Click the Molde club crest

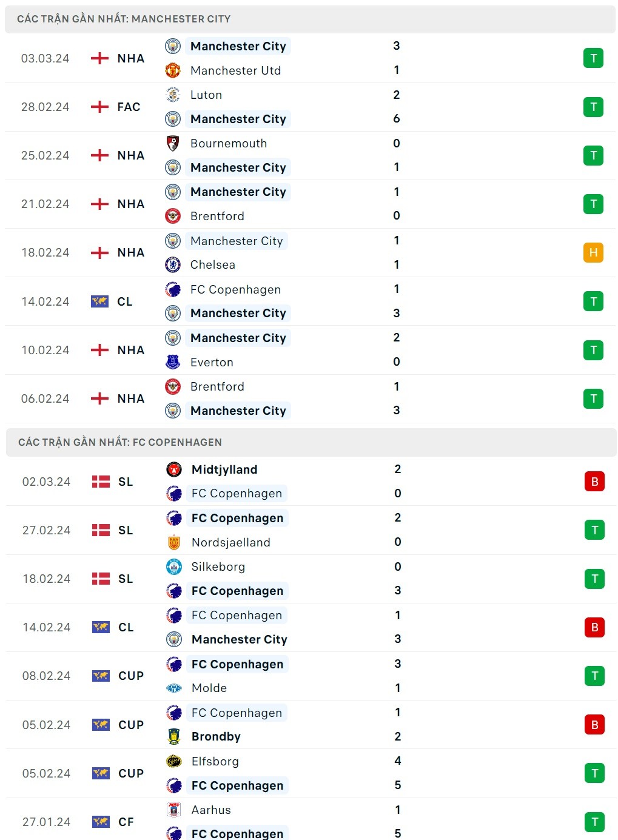[174, 688]
